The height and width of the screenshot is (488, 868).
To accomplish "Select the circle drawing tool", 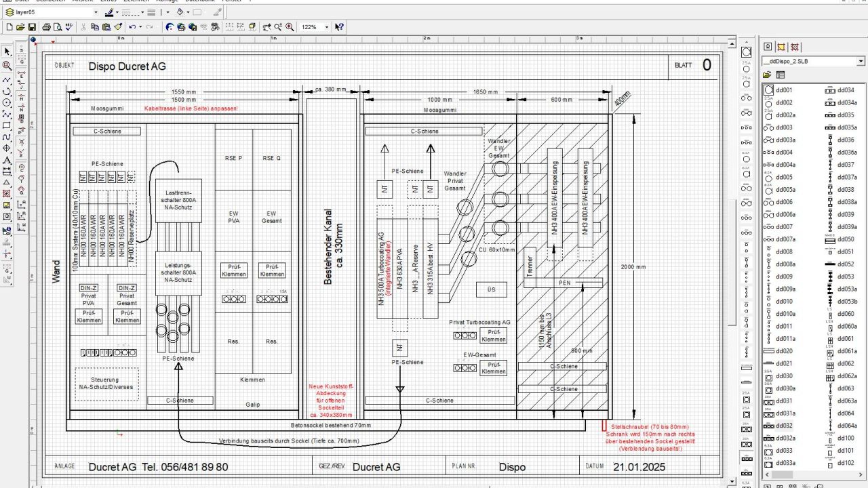I will coord(7,102).
